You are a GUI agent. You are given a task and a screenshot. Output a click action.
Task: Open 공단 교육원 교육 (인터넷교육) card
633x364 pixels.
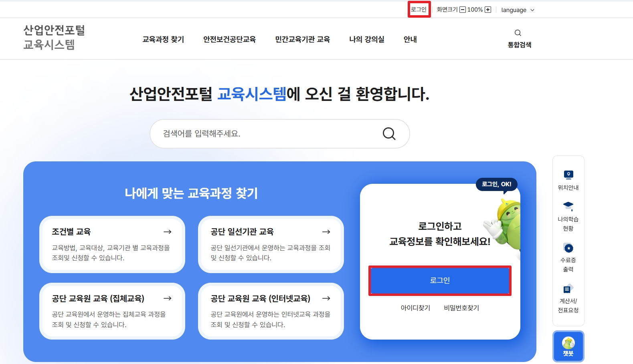(271, 311)
